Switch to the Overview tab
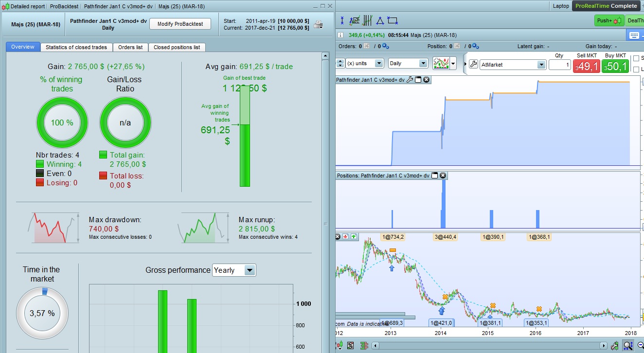The width and height of the screenshot is (644, 353). [x=23, y=47]
